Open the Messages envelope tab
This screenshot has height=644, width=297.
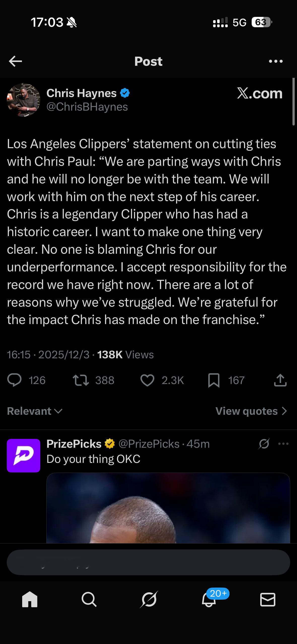tap(268, 599)
